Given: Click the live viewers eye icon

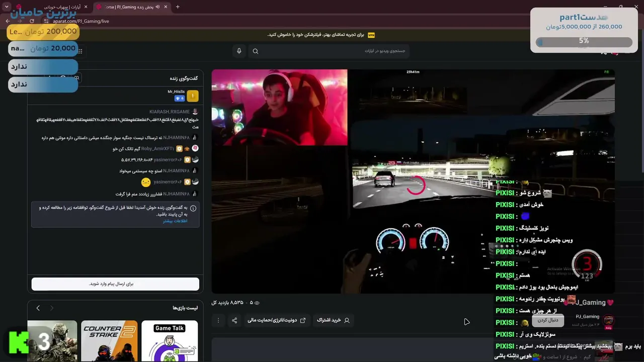Looking at the screenshot, I should tap(257, 303).
